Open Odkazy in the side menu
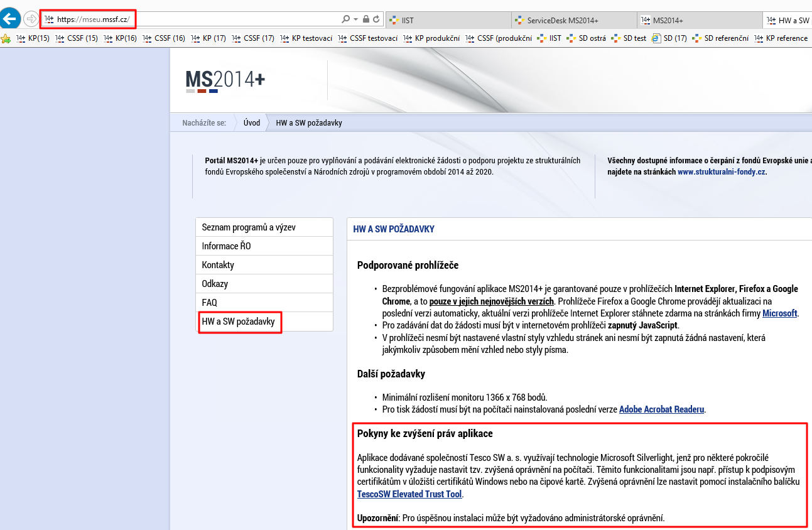The height and width of the screenshot is (530, 812). pyautogui.click(x=264, y=284)
